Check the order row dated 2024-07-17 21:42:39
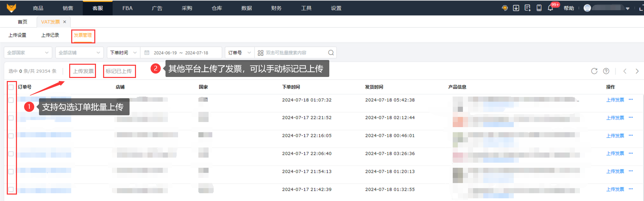The image size is (644, 201). [11, 189]
